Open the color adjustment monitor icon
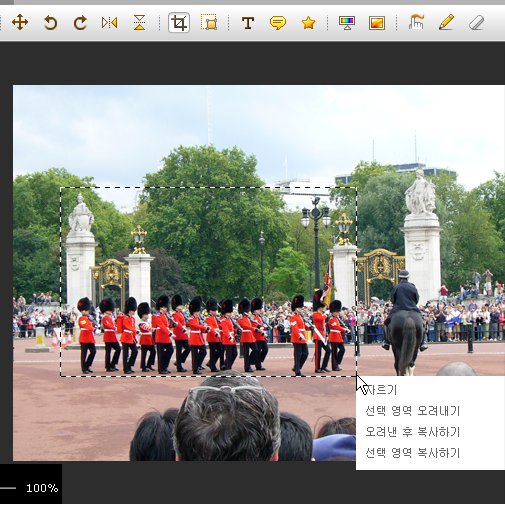505x511 pixels. [347, 23]
